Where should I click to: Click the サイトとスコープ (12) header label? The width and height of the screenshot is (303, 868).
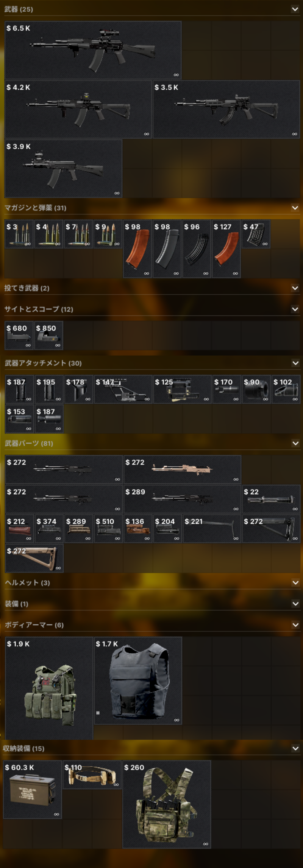[x=39, y=309]
